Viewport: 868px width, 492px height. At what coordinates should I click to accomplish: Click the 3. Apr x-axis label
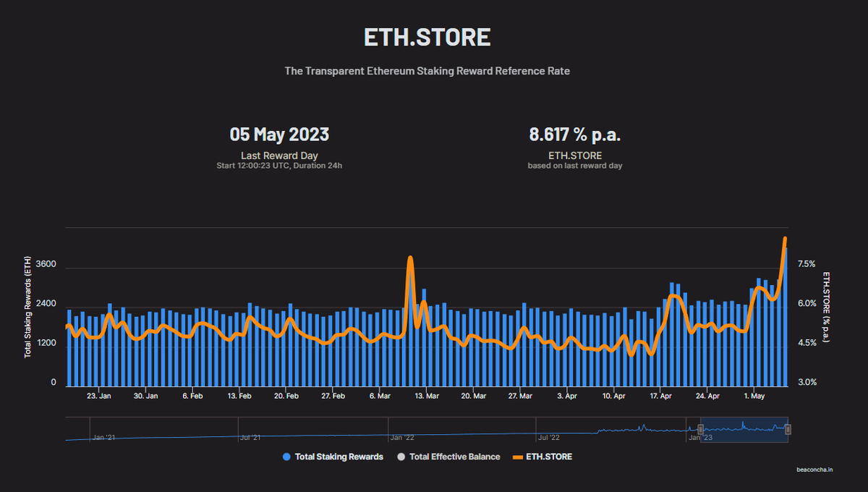[568, 396]
